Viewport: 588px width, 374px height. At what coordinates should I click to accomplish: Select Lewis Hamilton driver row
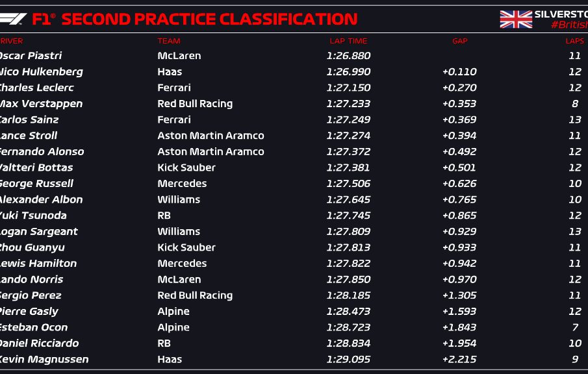tap(294, 264)
